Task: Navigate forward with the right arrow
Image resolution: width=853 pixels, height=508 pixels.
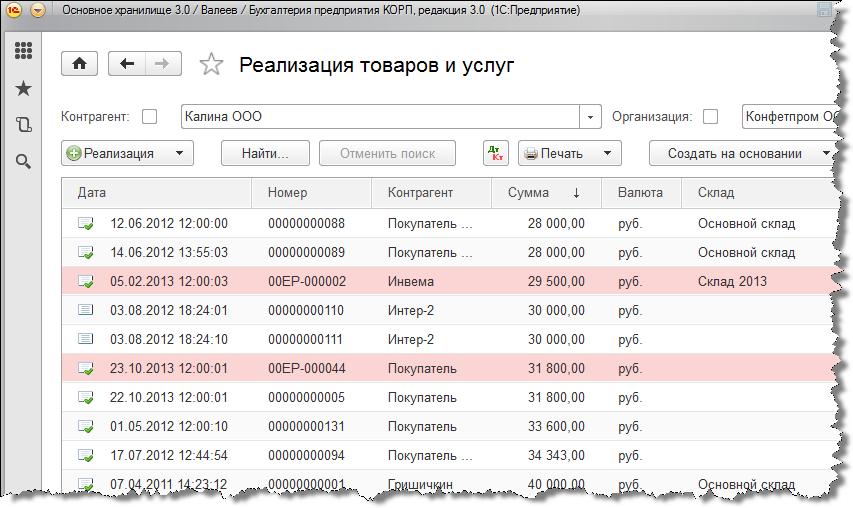Action: coord(163,64)
